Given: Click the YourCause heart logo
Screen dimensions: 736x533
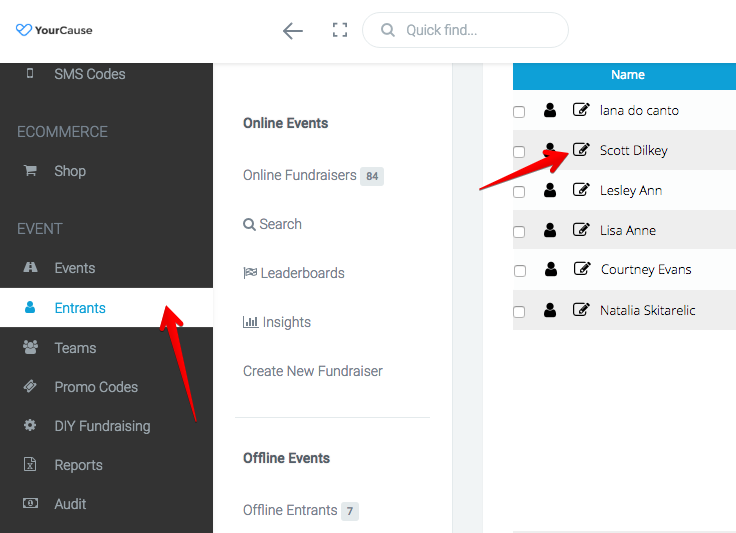Looking at the screenshot, I should point(24,30).
